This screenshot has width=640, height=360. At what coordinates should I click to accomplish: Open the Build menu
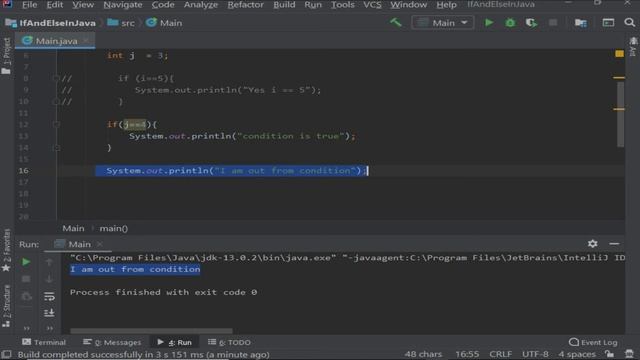pyautogui.click(x=284, y=5)
